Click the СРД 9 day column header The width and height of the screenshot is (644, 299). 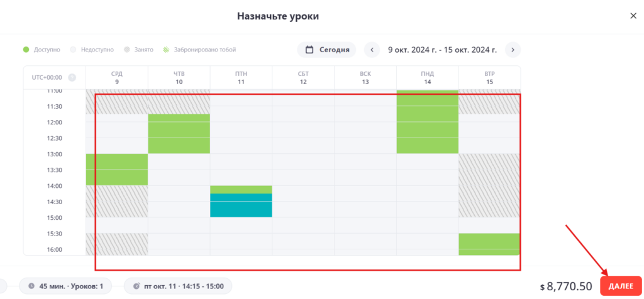pos(117,77)
